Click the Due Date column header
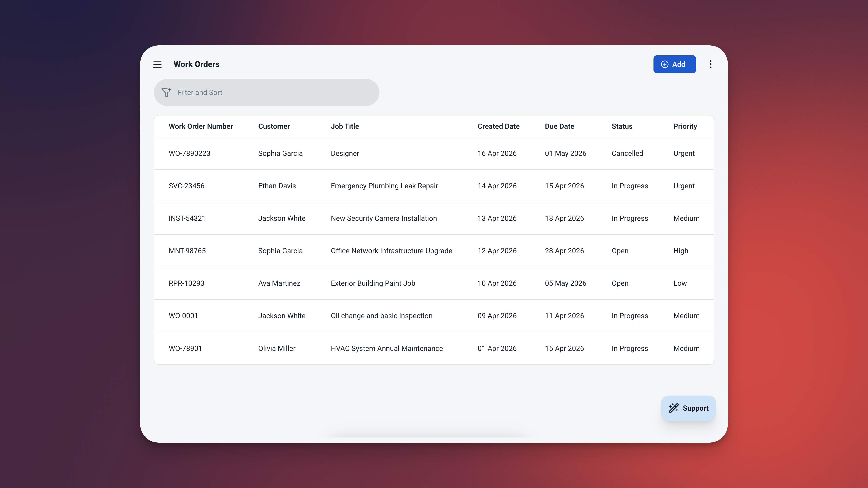This screenshot has height=488, width=868. [559, 126]
